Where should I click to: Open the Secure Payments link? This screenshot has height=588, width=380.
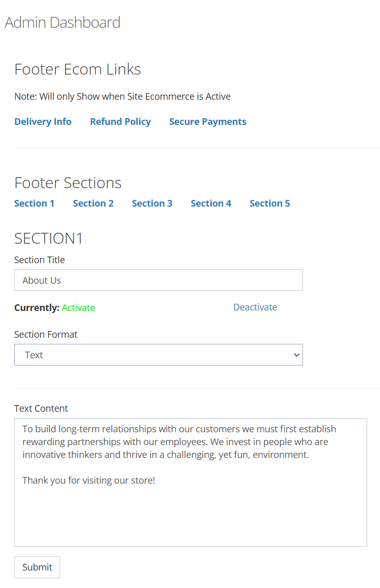[x=207, y=121]
